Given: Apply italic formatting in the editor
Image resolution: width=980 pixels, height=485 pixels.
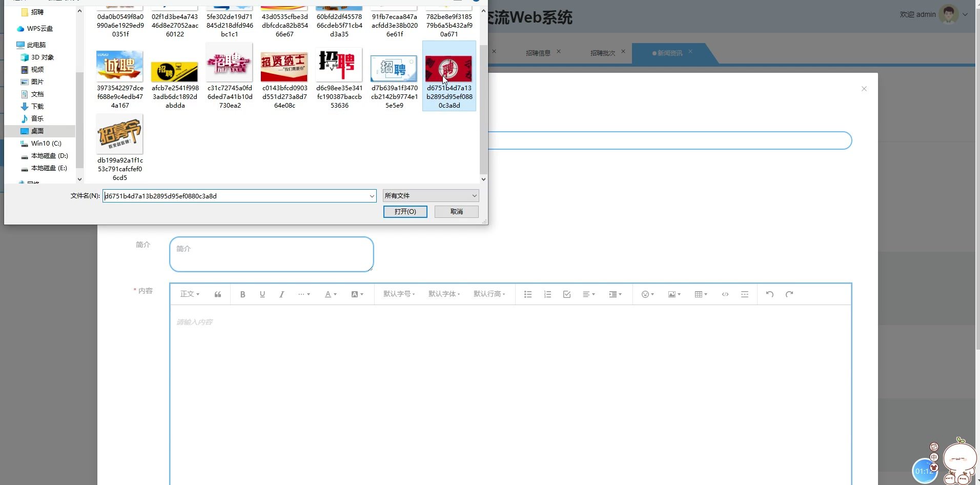Looking at the screenshot, I should [x=281, y=294].
